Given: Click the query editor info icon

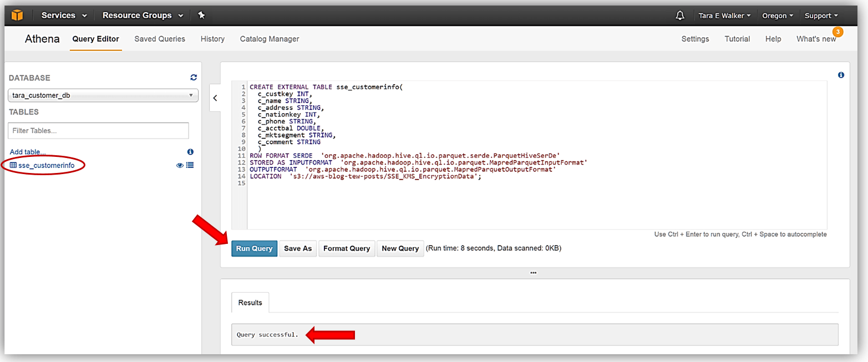Looking at the screenshot, I should point(841,74).
